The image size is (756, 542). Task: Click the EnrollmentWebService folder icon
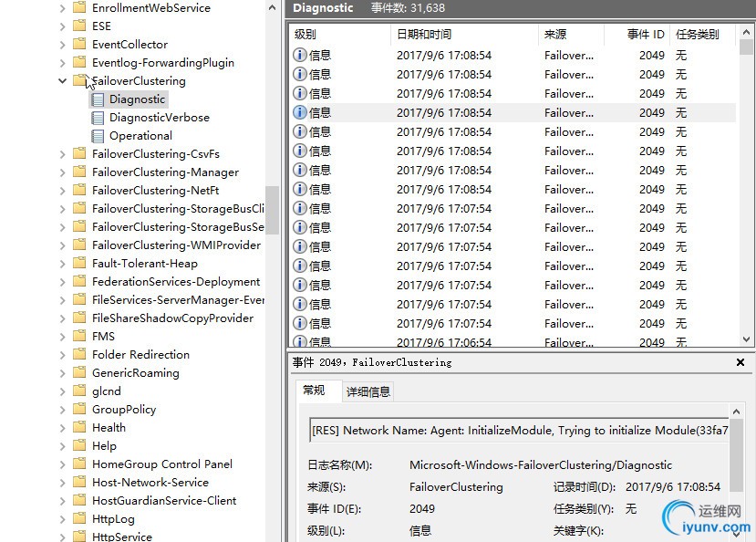coord(79,7)
